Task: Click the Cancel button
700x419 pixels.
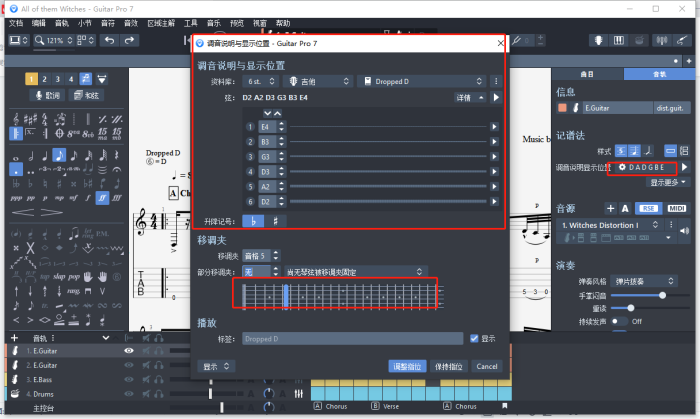Action: (x=486, y=367)
